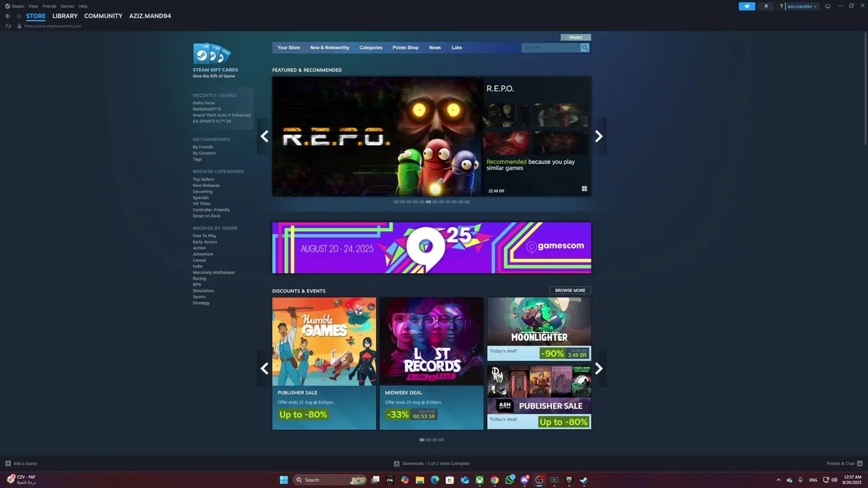Open the Lost Records midweek deal card

pyautogui.click(x=431, y=363)
